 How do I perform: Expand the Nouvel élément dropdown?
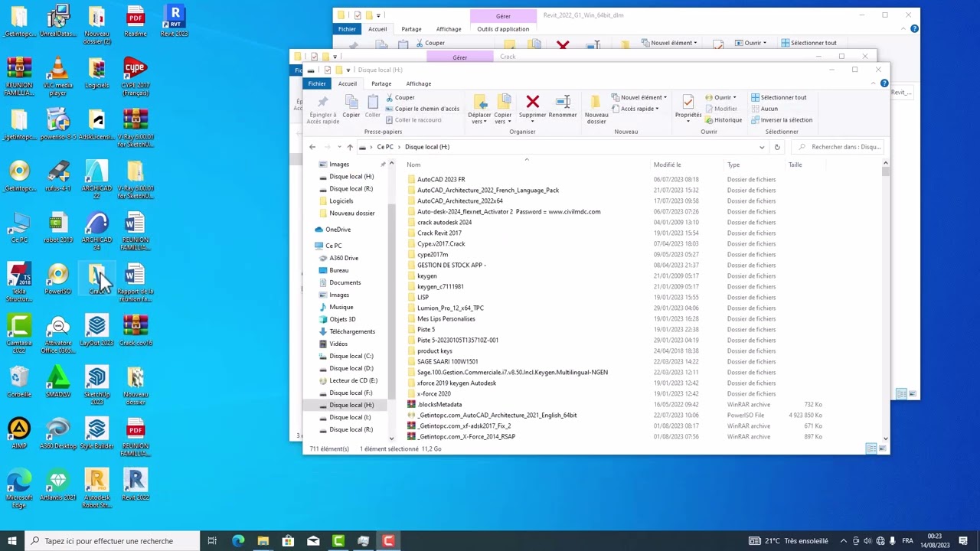click(639, 97)
